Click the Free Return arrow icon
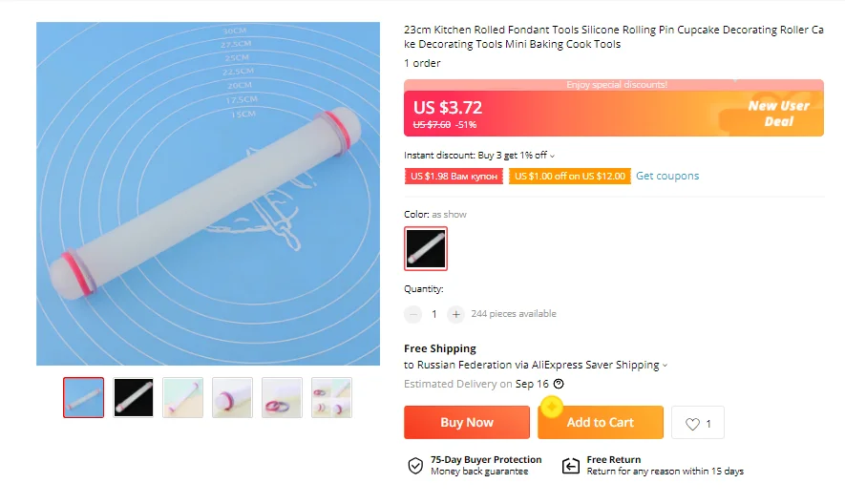 click(x=570, y=466)
